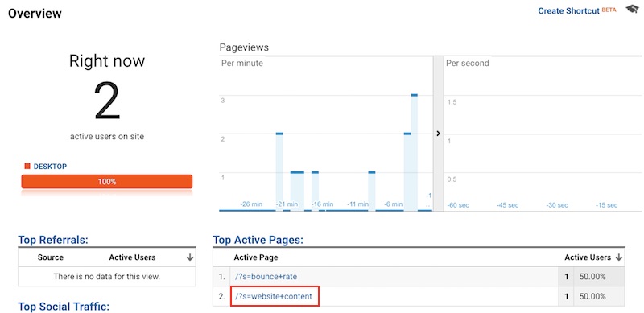The width and height of the screenshot is (644, 313).
Task: Click the -26 min axis label
Action: pyautogui.click(x=251, y=204)
